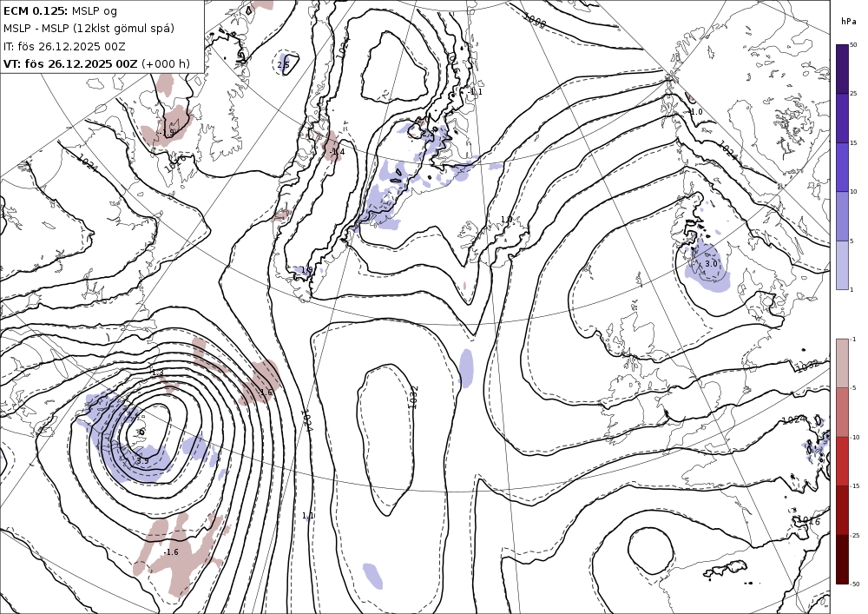The image size is (868, 614).
Task: Click the '3.9' value in the purple low
Action: [142, 460]
